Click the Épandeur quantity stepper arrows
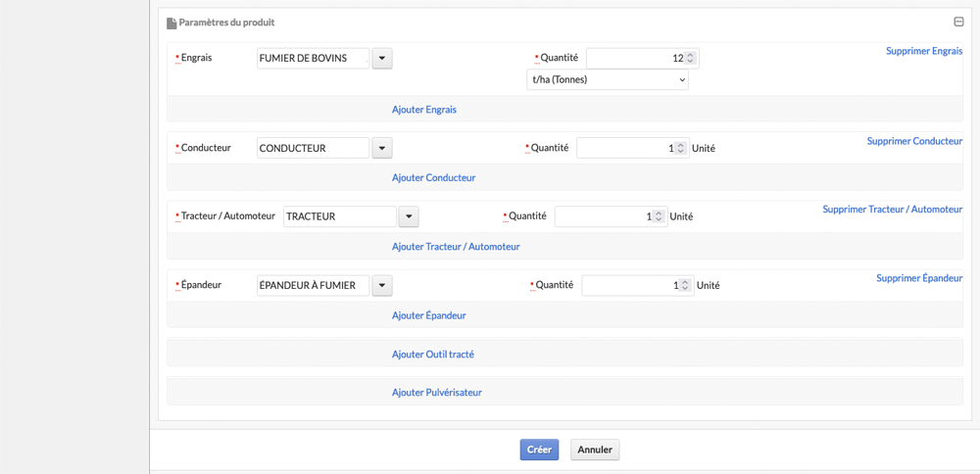This screenshot has height=474, width=980. (x=685, y=285)
